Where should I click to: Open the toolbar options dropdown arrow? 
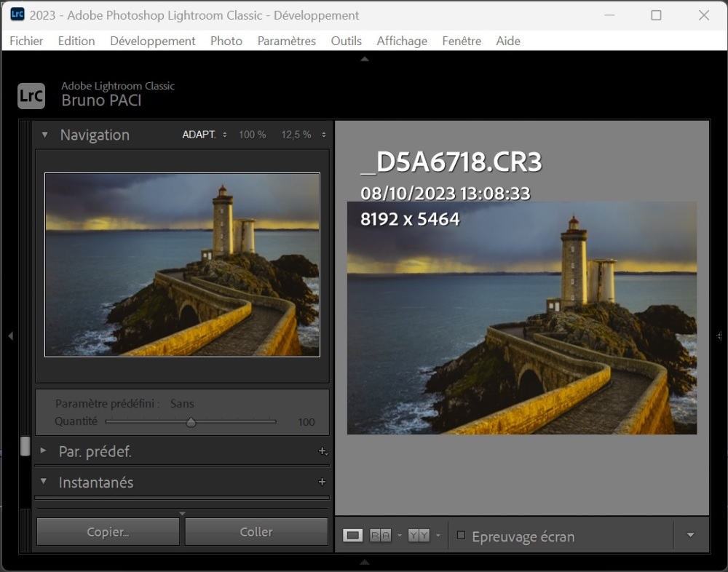pyautogui.click(x=690, y=536)
